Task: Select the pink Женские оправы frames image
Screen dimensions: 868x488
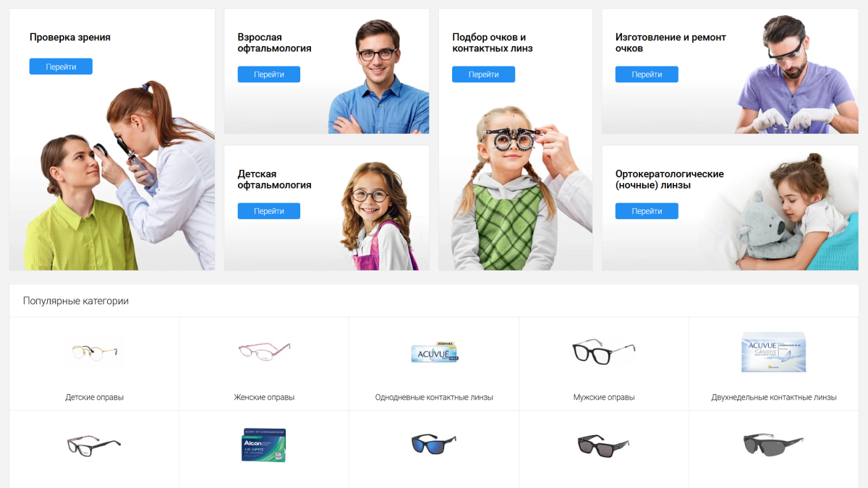Action: pyautogui.click(x=264, y=351)
